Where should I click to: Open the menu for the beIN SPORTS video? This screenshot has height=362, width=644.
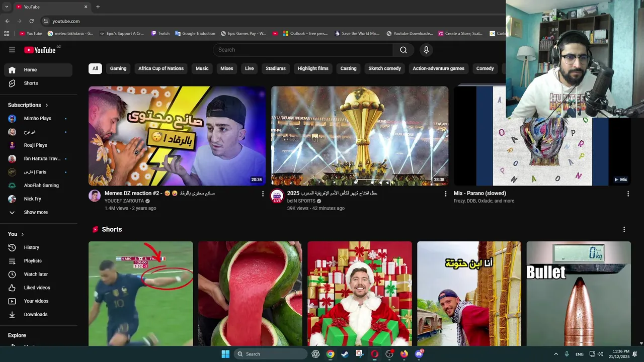[445, 194]
